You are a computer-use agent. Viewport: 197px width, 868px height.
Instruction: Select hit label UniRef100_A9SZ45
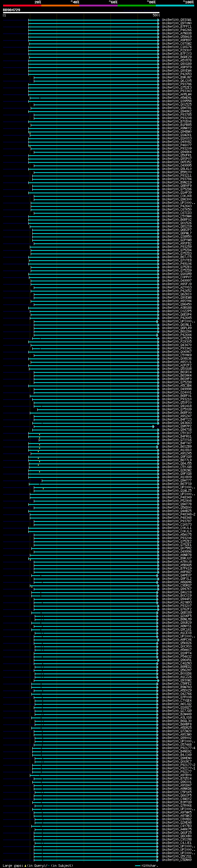[x=176, y=453]
